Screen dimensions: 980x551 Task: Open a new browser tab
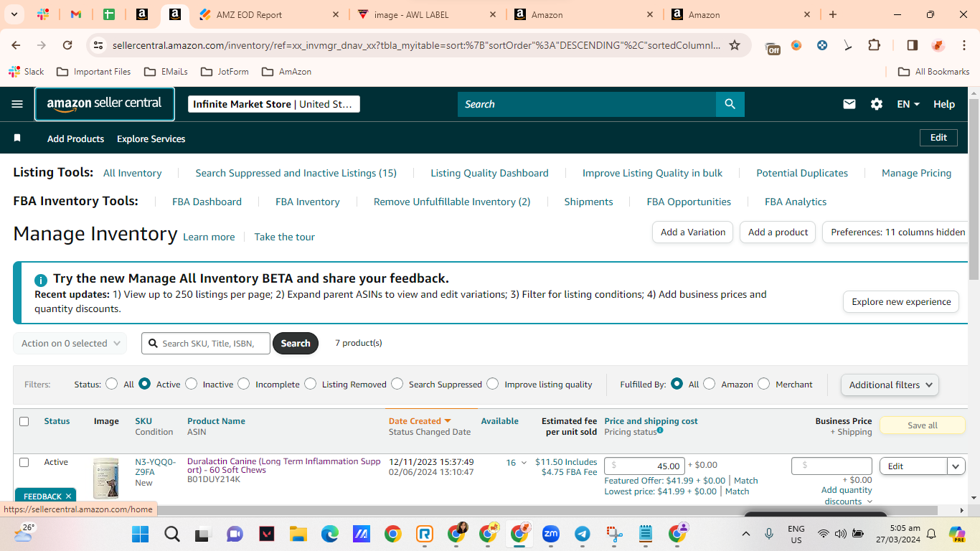pyautogui.click(x=833, y=14)
